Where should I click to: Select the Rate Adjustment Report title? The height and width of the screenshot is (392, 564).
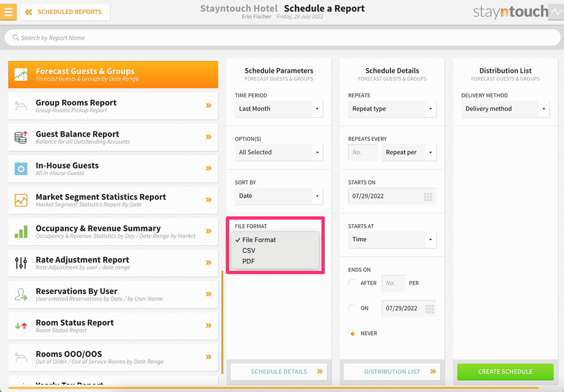[x=82, y=260]
